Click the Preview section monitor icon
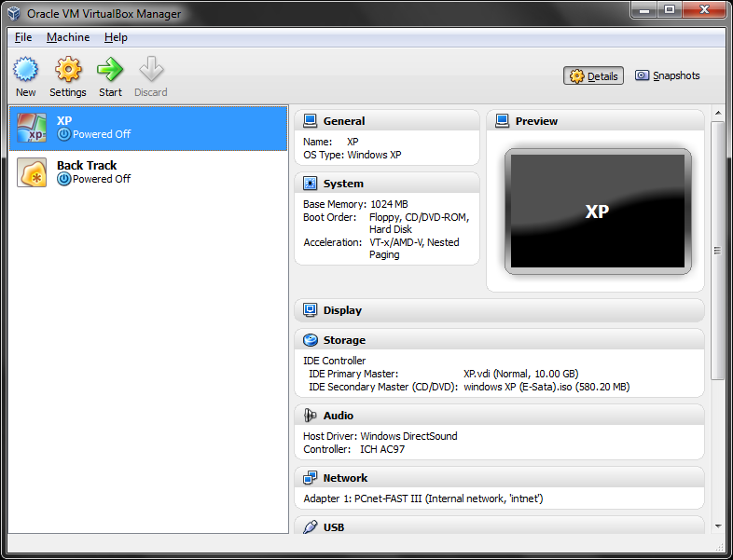733x560 pixels. pos(502,121)
